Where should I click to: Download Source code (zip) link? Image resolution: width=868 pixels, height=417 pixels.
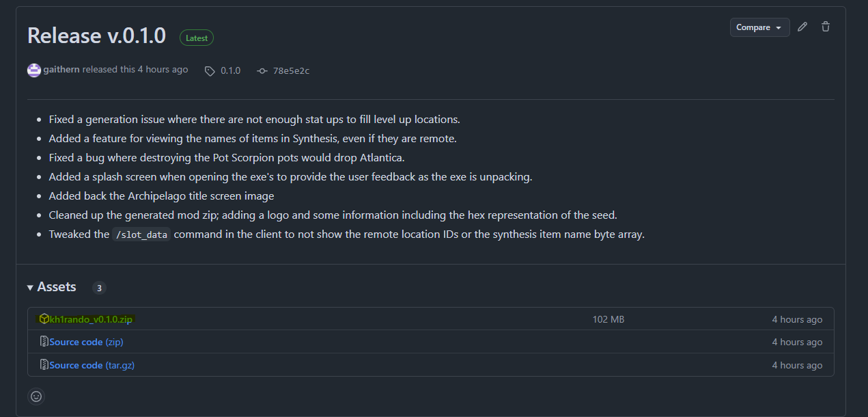click(x=86, y=342)
